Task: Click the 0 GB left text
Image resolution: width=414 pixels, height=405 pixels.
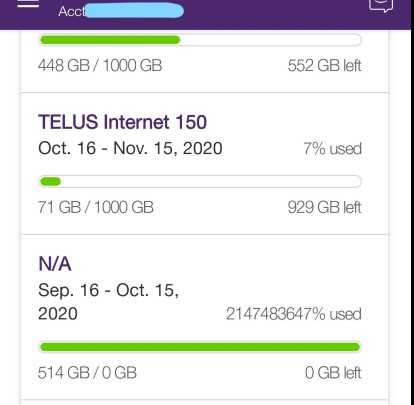Action: coord(333,373)
